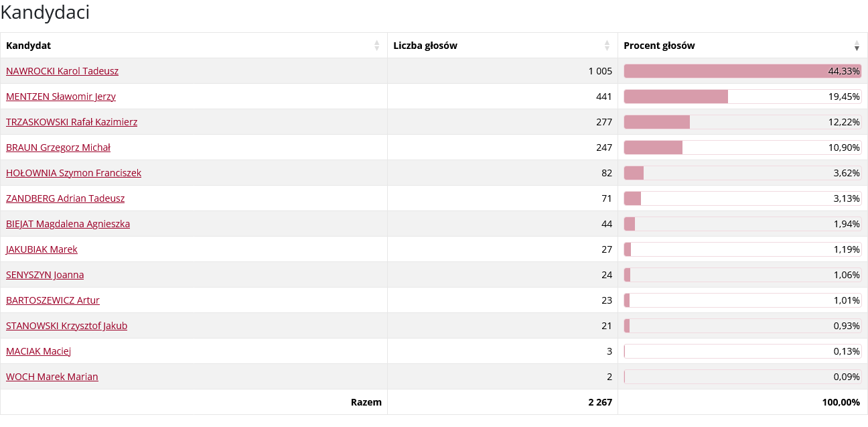Select WOCH Marek Marian link

(52, 377)
